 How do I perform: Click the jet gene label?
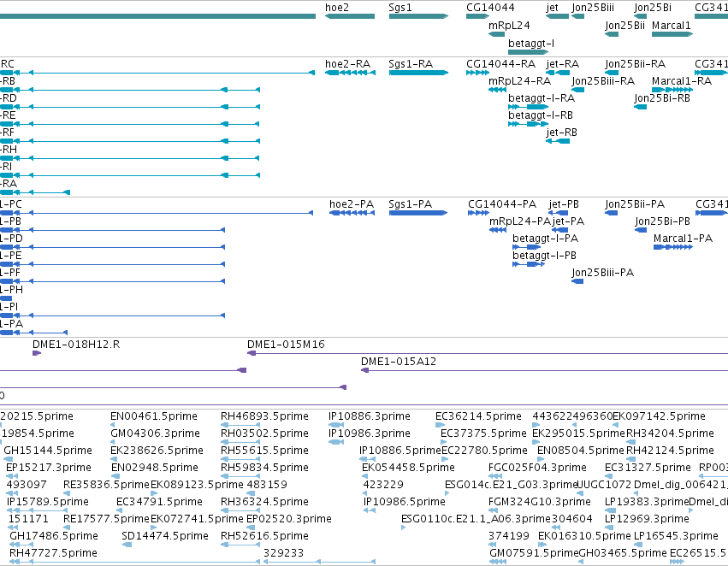pos(552,8)
